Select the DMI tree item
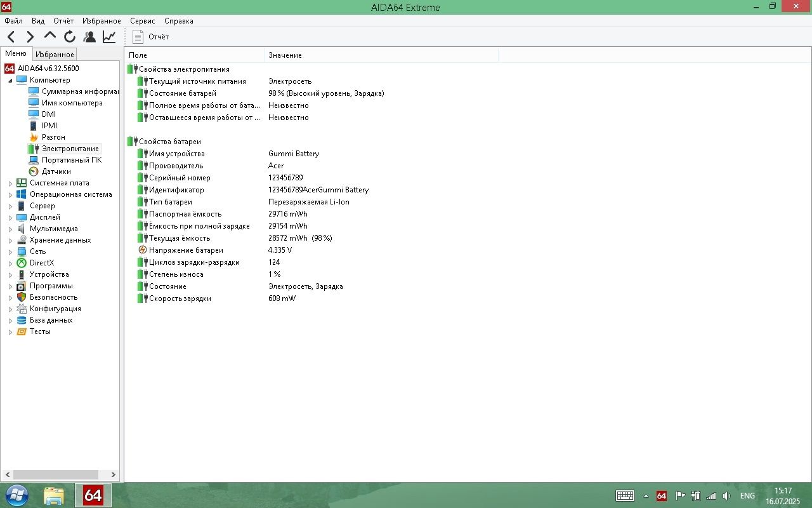 [x=49, y=114]
